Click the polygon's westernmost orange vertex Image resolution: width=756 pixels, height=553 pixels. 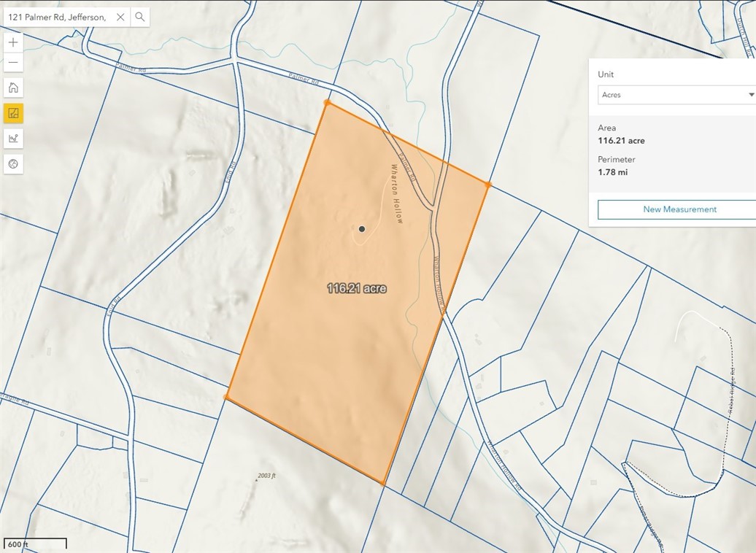click(x=226, y=397)
